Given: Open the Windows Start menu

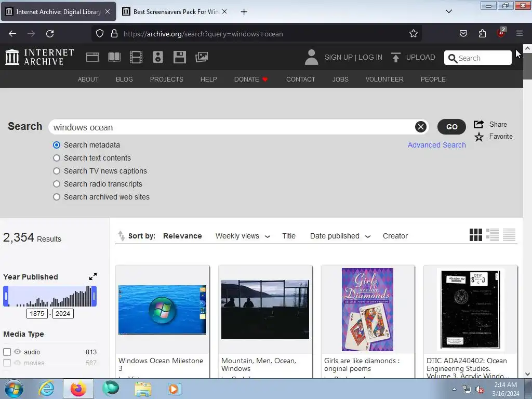Looking at the screenshot, I should pyautogui.click(x=14, y=389).
